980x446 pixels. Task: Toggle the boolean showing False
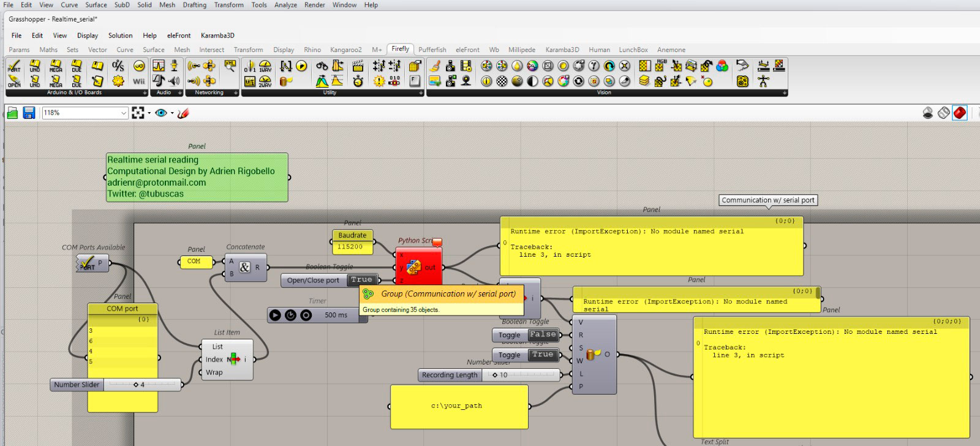click(543, 334)
